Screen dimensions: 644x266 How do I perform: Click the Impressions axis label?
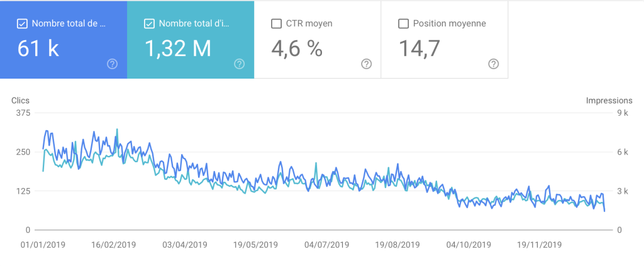click(609, 101)
